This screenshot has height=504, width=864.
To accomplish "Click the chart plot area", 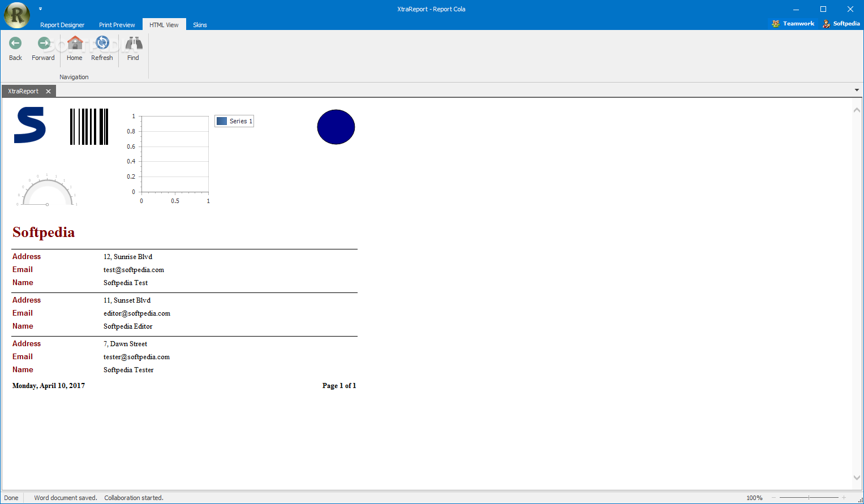I will coord(175,154).
